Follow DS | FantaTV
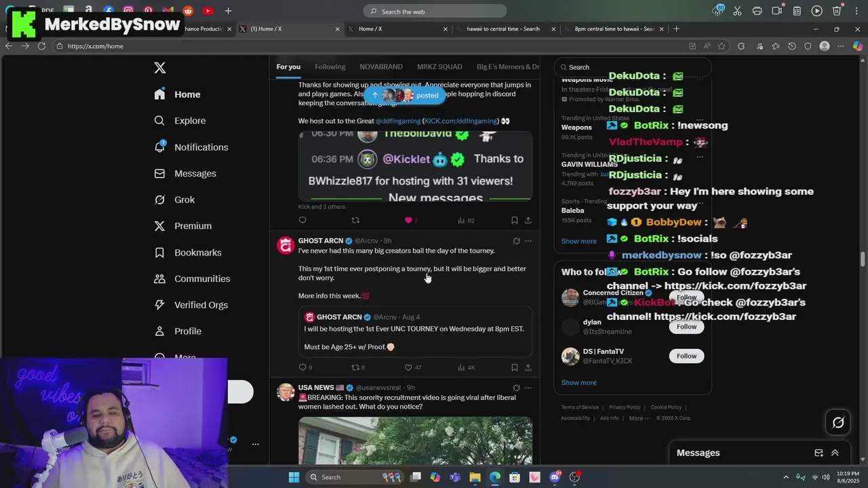The height and width of the screenshot is (488, 868). [686, 356]
